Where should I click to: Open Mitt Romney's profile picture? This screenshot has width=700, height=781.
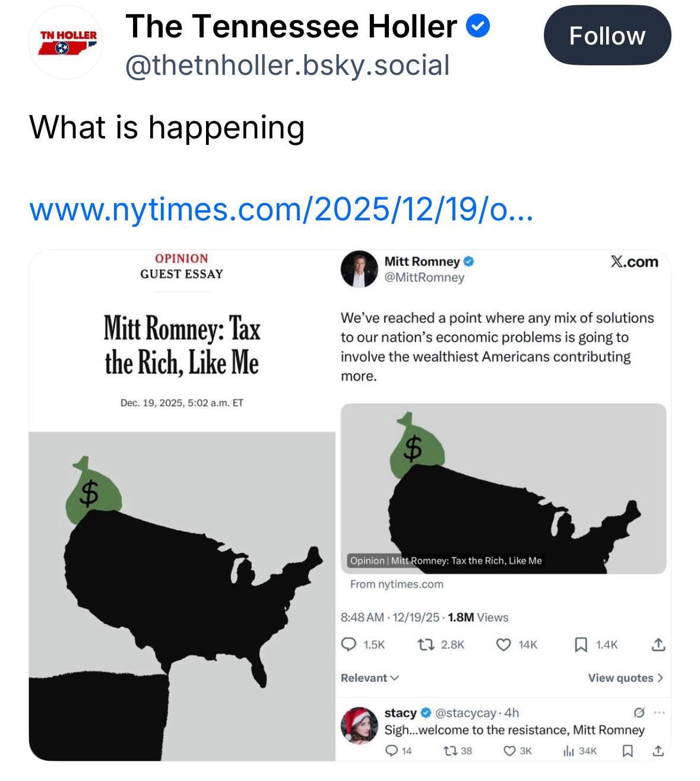359,269
